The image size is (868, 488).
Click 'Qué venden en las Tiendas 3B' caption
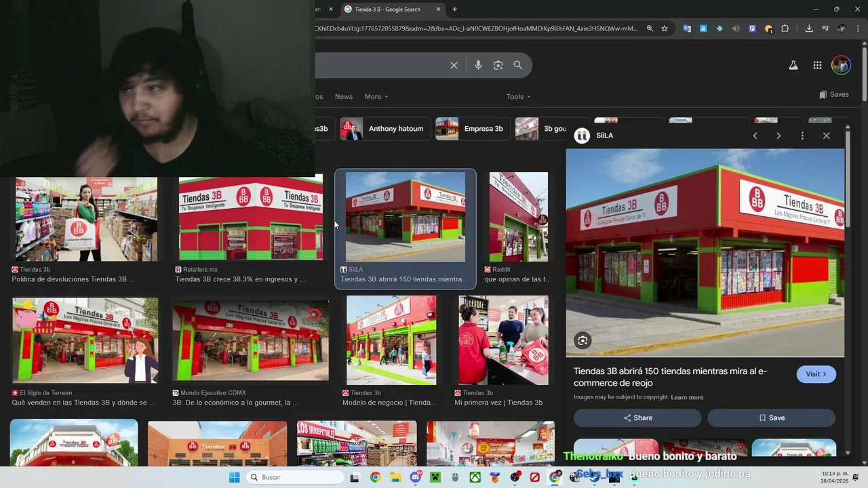click(x=83, y=403)
